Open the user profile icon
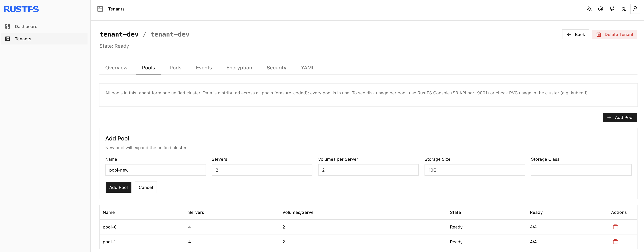644x252 pixels. pos(635,9)
